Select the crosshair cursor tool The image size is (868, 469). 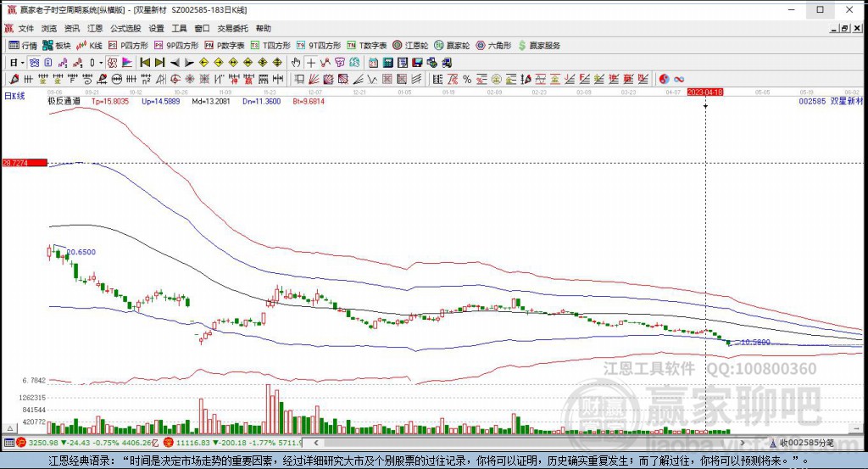311,62
